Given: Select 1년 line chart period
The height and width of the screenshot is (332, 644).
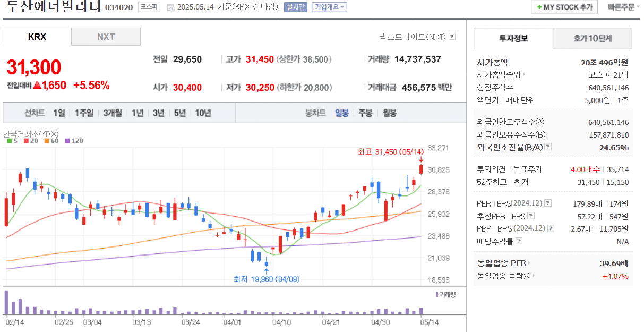Looking at the screenshot, I should pos(138,113).
